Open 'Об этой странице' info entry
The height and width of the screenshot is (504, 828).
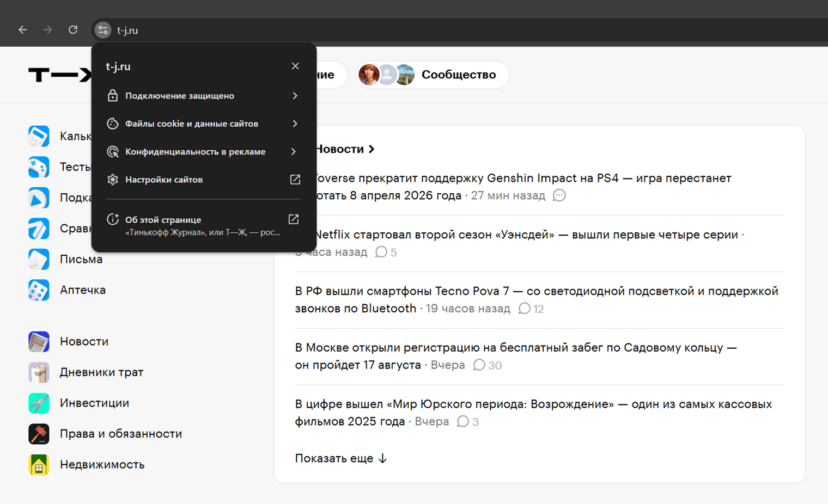click(x=204, y=225)
